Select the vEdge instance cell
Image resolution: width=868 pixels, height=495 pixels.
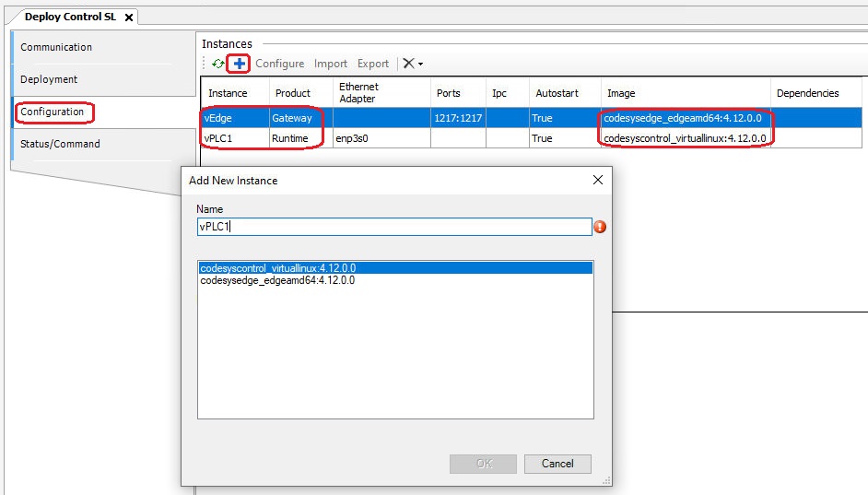tap(235, 118)
